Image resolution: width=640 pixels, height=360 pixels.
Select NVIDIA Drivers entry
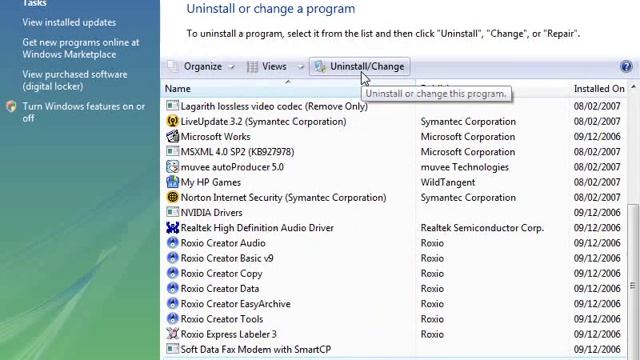(211, 212)
